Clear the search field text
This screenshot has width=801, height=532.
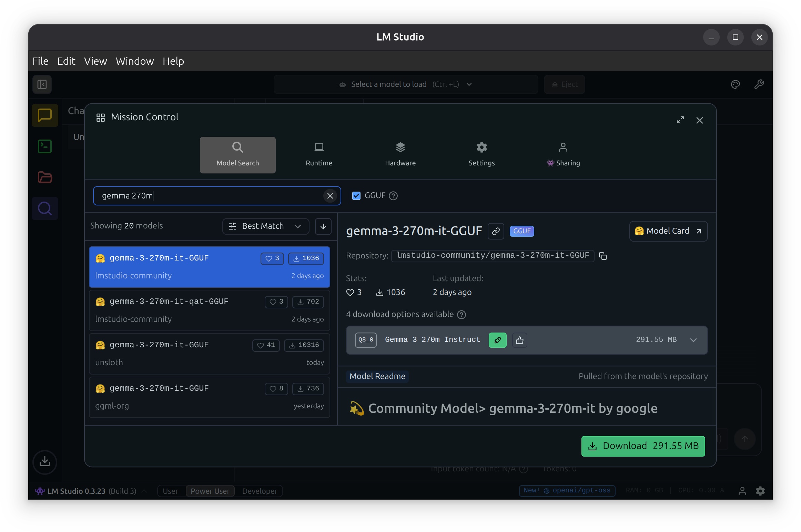(330, 196)
